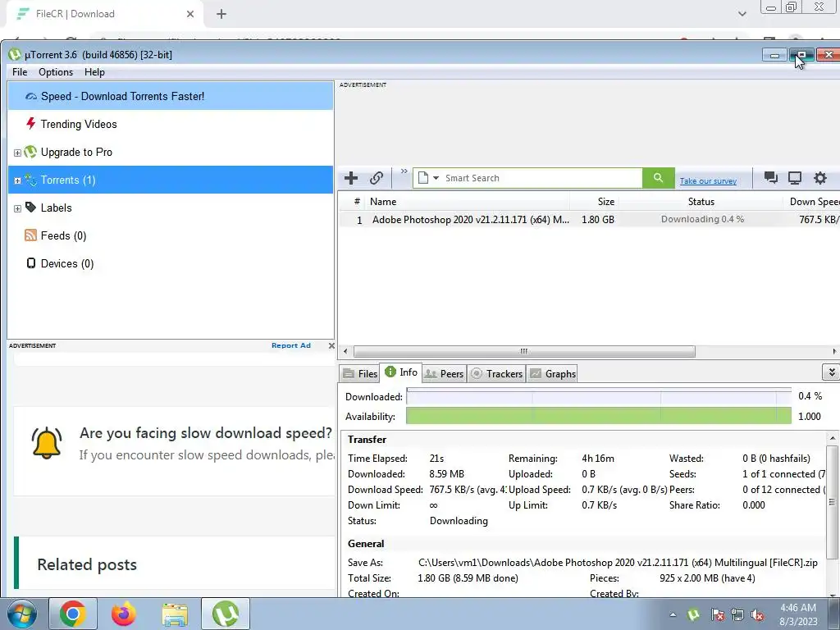The image size is (840, 630).
Task: Select Torrents (1) in the sidebar
Action: [171, 180]
